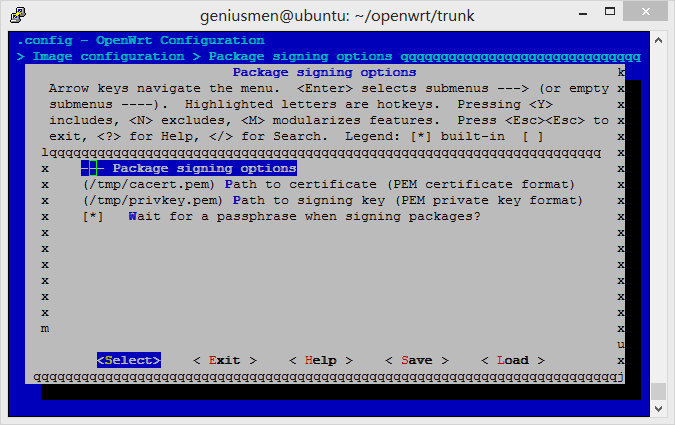
Task: Minimize the PuTTY window
Action: coord(583,12)
